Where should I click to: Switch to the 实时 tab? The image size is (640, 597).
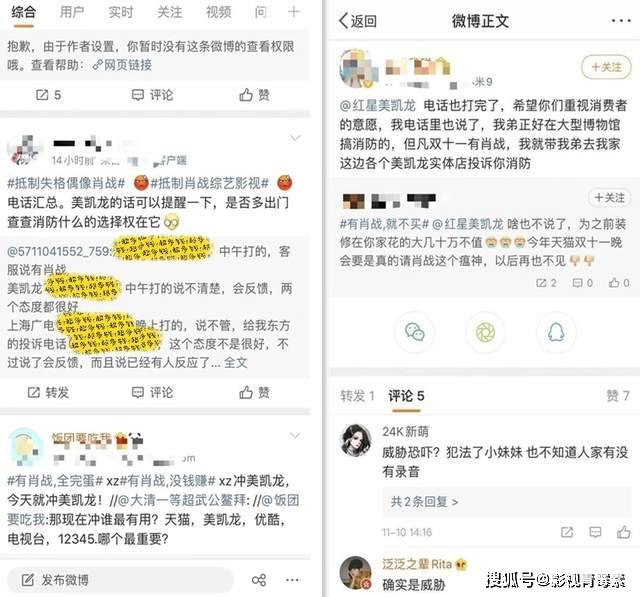pyautogui.click(x=121, y=12)
